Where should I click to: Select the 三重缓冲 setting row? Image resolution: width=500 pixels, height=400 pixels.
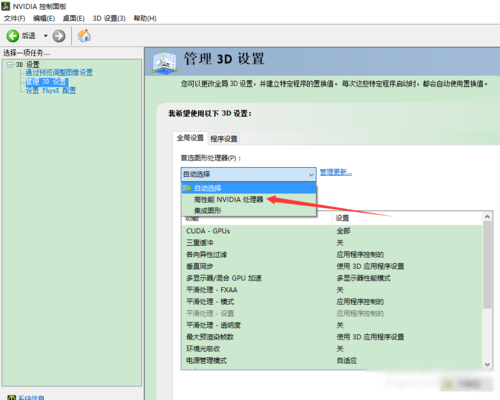pos(332,243)
